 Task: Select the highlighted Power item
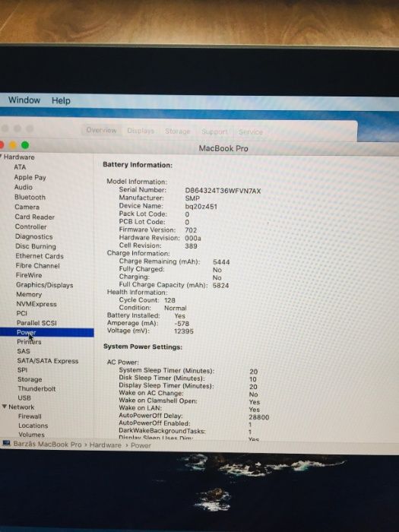[47, 332]
